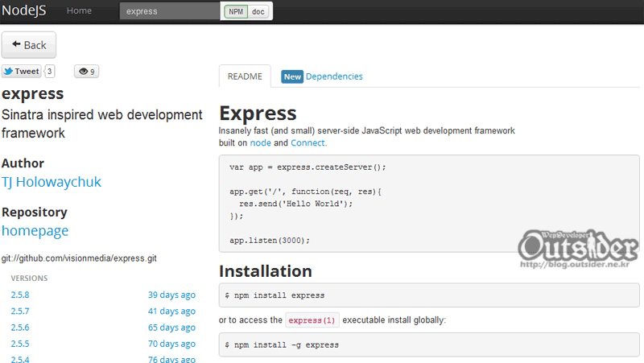Click the git://github.com/visionmedia/express.git text

79,258
